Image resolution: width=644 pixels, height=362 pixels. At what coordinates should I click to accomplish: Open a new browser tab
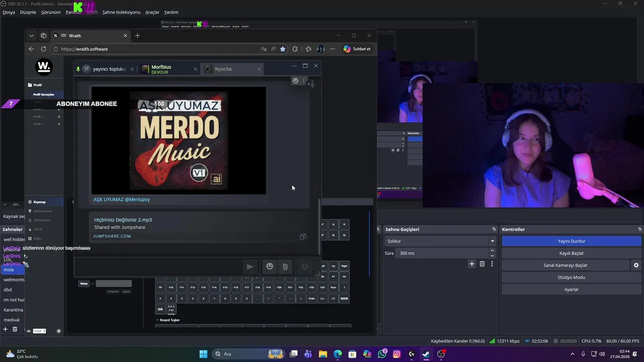coord(137,36)
